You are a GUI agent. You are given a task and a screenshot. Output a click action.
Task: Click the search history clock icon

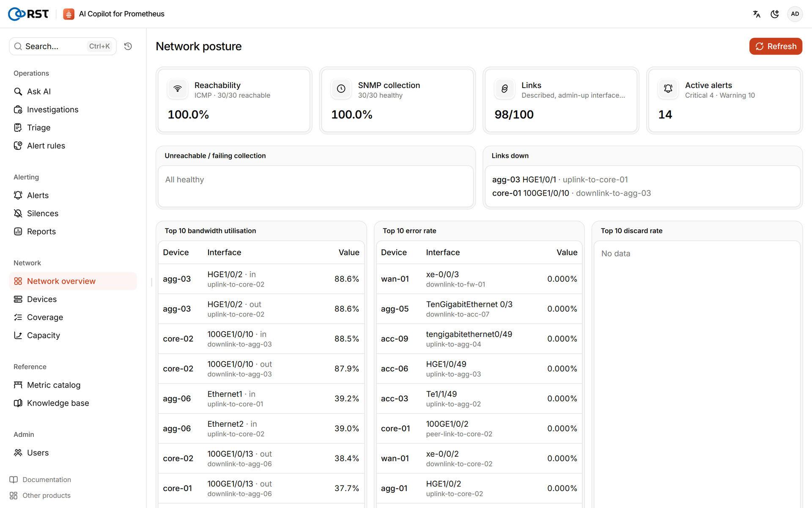click(x=128, y=46)
